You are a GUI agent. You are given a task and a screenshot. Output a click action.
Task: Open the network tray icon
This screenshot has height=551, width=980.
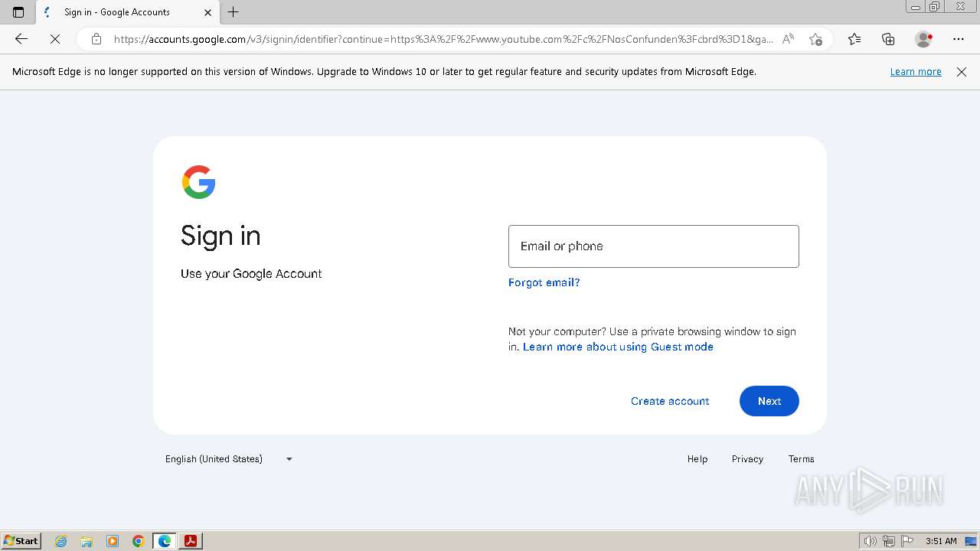[889, 541]
